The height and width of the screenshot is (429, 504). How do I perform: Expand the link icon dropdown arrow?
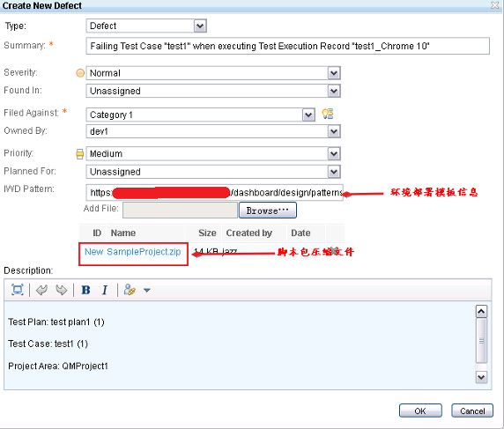[147, 290]
